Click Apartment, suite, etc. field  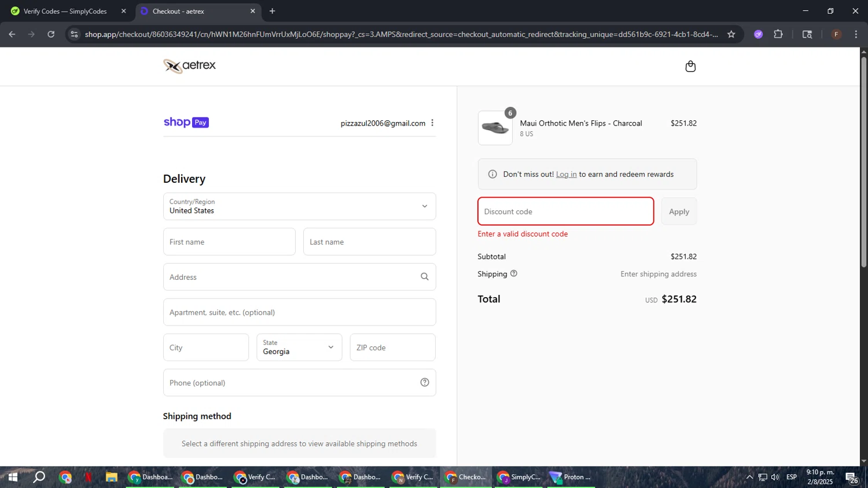(300, 312)
